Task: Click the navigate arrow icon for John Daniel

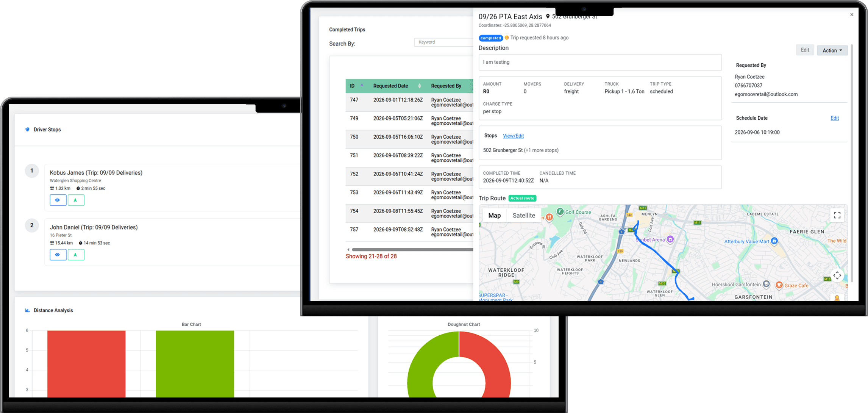Action: click(x=76, y=255)
